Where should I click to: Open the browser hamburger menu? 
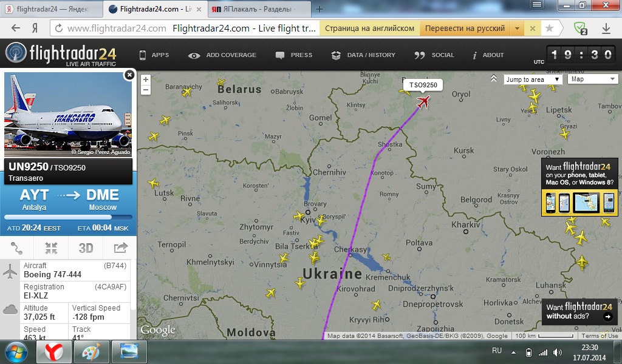tap(537, 4)
